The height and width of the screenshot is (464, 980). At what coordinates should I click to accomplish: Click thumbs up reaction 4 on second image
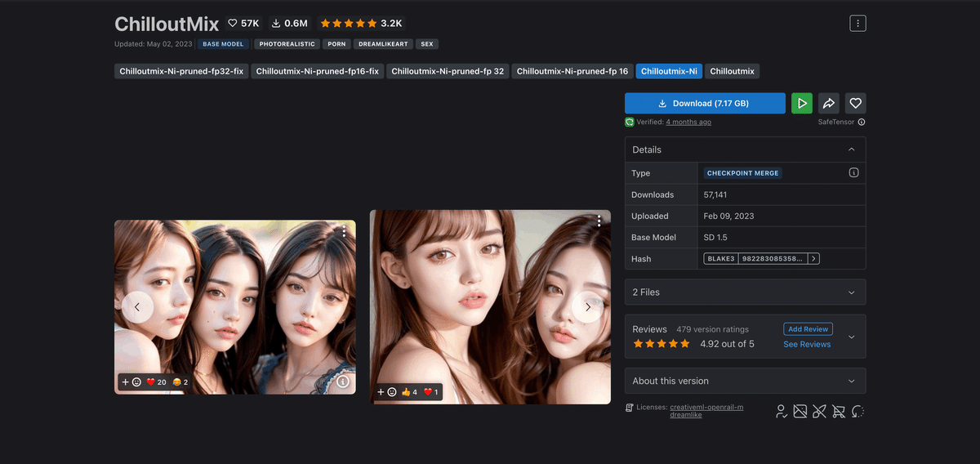pos(410,392)
